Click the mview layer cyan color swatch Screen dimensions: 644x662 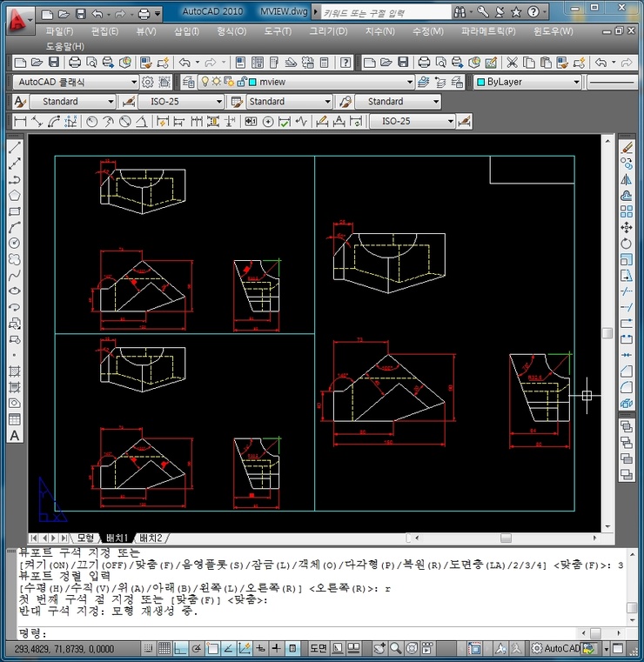(x=252, y=82)
